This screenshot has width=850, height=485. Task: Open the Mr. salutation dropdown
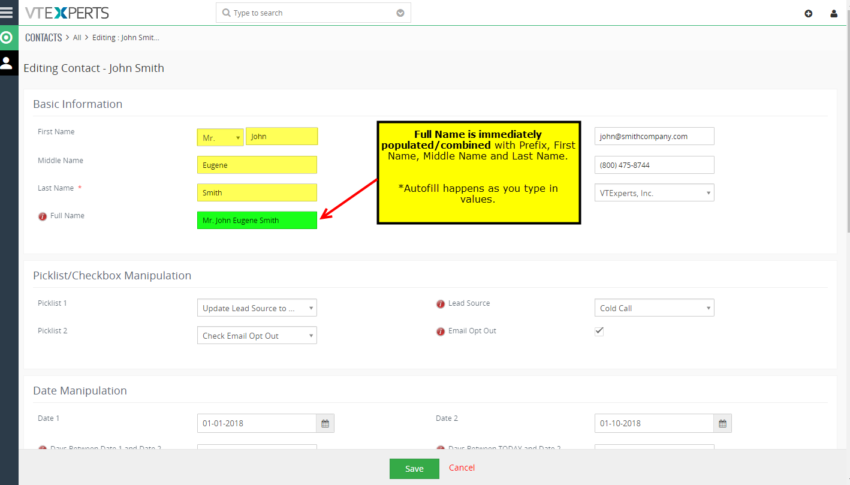(220, 138)
